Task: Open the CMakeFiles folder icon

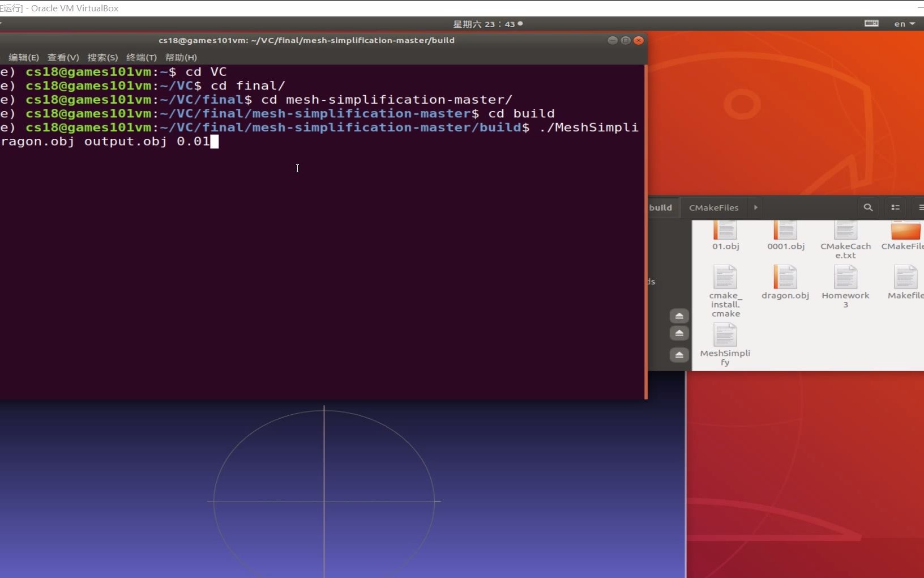Action: 905,231
